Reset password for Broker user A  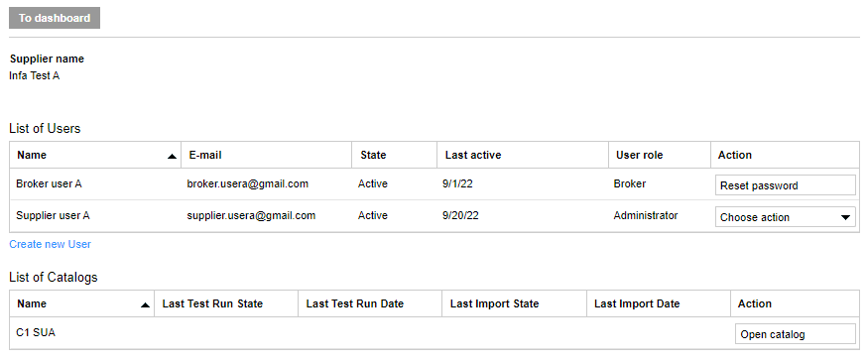click(x=785, y=185)
